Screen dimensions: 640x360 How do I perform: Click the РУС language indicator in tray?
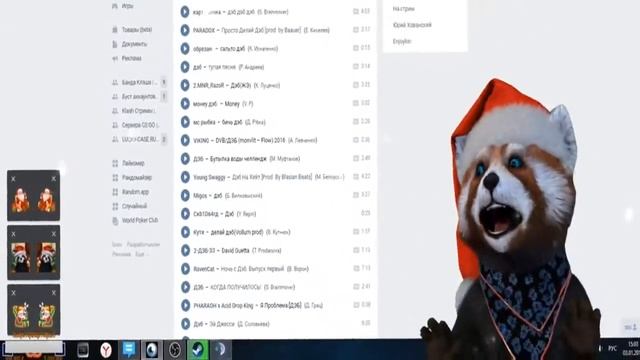point(613,348)
